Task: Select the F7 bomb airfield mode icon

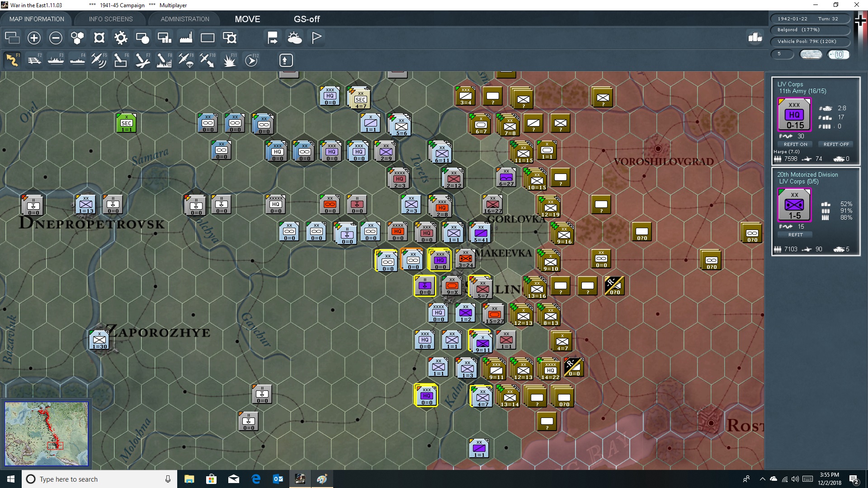Action: click(x=142, y=60)
